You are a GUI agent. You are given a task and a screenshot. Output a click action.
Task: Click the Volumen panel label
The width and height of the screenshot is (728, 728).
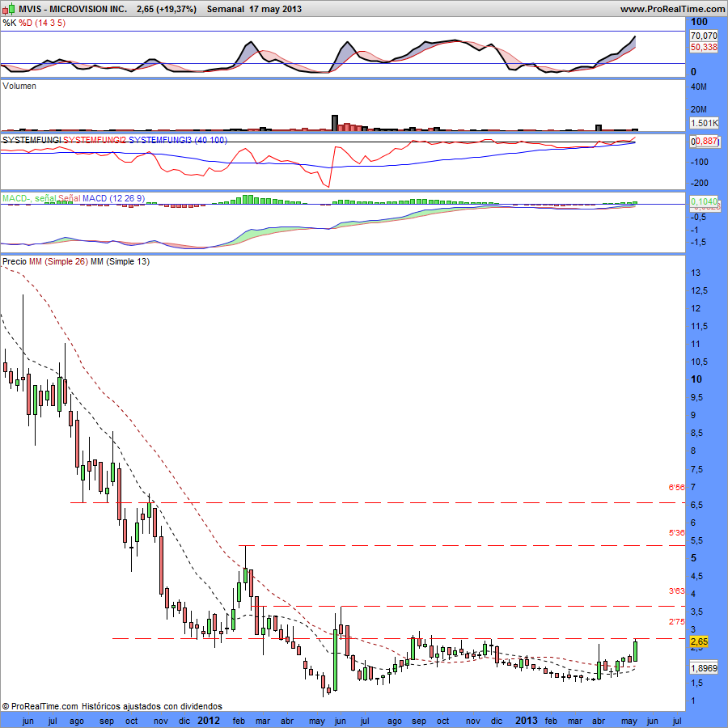point(19,86)
